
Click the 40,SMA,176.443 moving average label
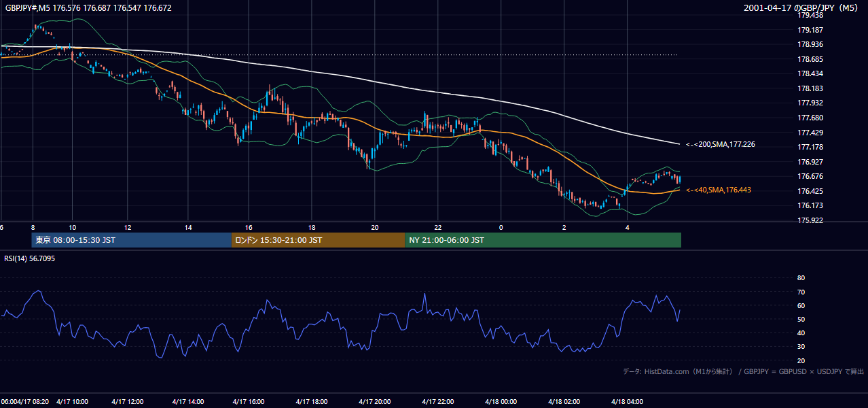[x=719, y=190]
